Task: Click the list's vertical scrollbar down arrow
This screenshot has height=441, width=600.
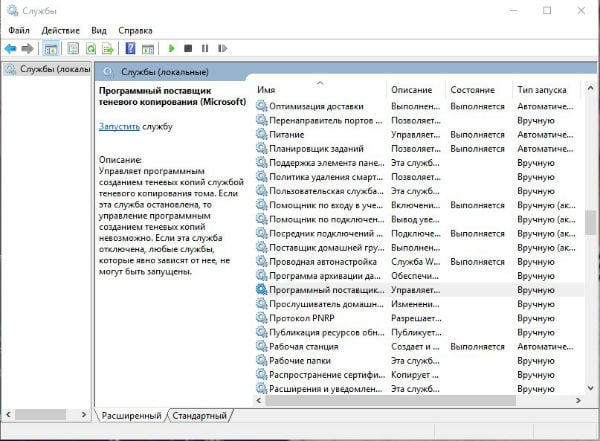Action: [x=590, y=388]
